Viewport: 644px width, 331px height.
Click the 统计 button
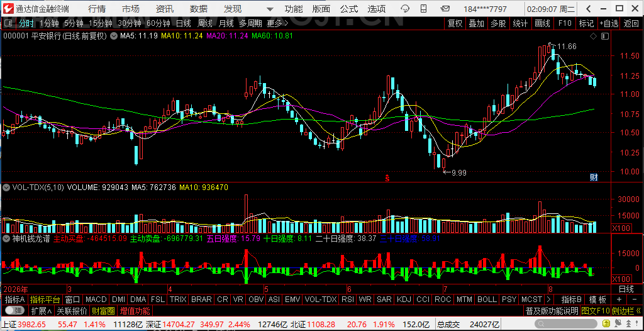pos(520,24)
